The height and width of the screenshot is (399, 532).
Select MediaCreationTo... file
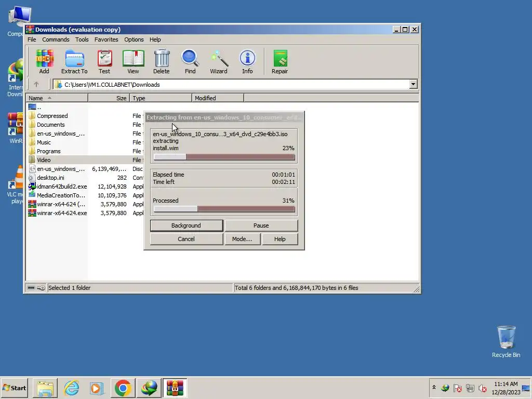pyautogui.click(x=57, y=195)
